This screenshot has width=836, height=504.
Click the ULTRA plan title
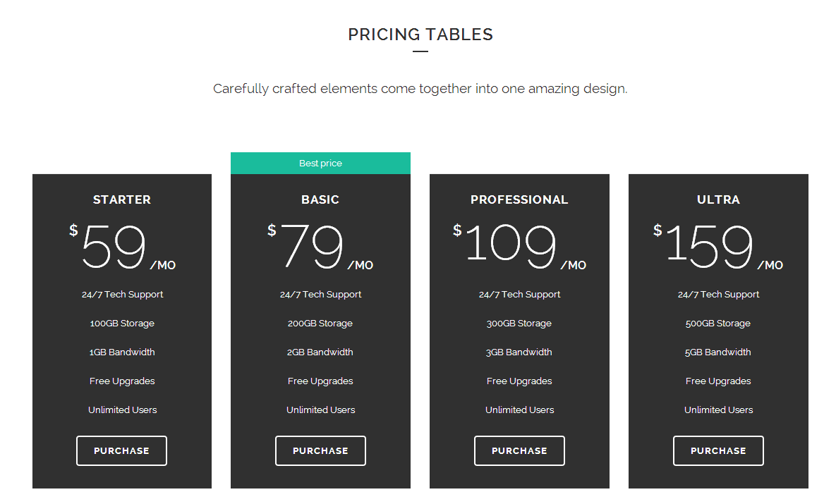pos(718,199)
